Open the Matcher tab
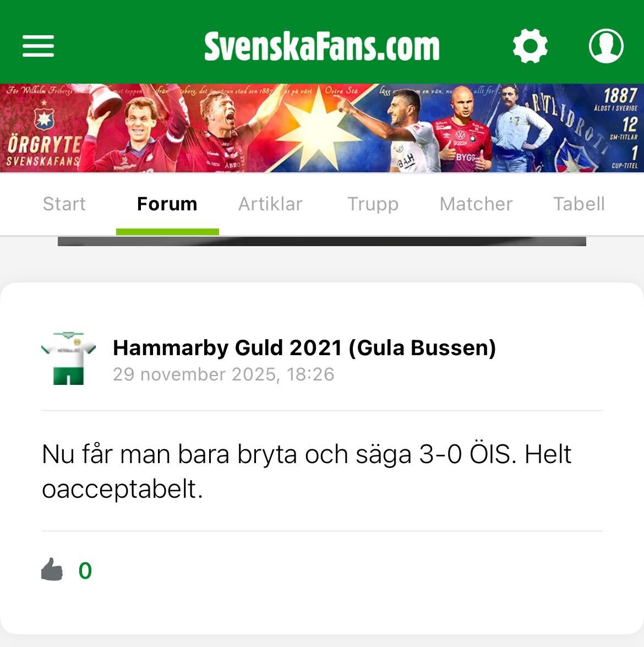This screenshot has height=647, width=644. pos(476,204)
